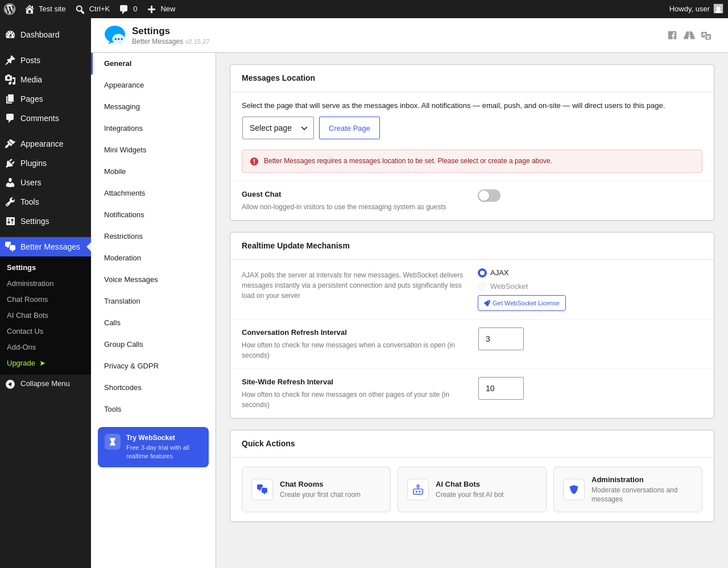
Task: Click Get WebSocket License button
Action: (522, 303)
